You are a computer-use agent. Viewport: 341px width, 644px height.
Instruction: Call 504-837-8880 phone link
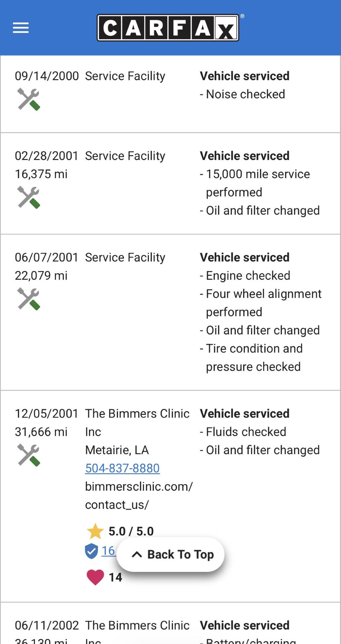122,468
